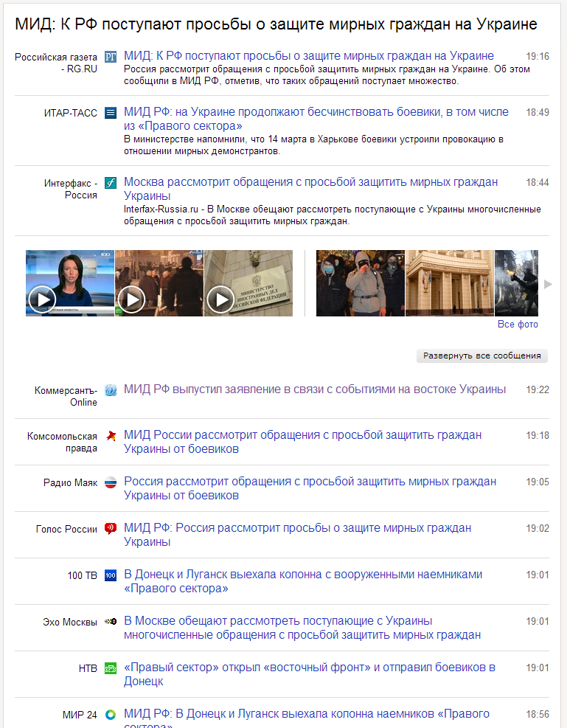Viewport: 567px width, 728px height.
Task: Click the МИР 24 circle icon
Action: tap(111, 715)
